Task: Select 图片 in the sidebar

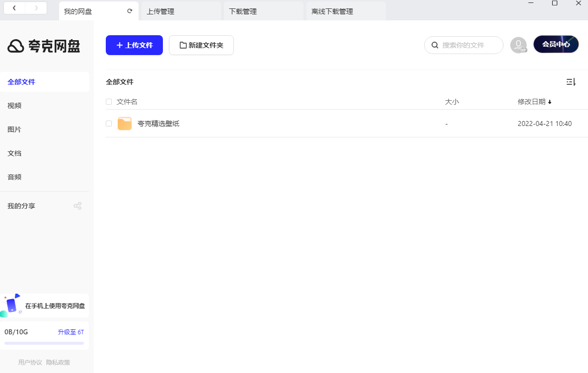Action: pyautogui.click(x=14, y=129)
